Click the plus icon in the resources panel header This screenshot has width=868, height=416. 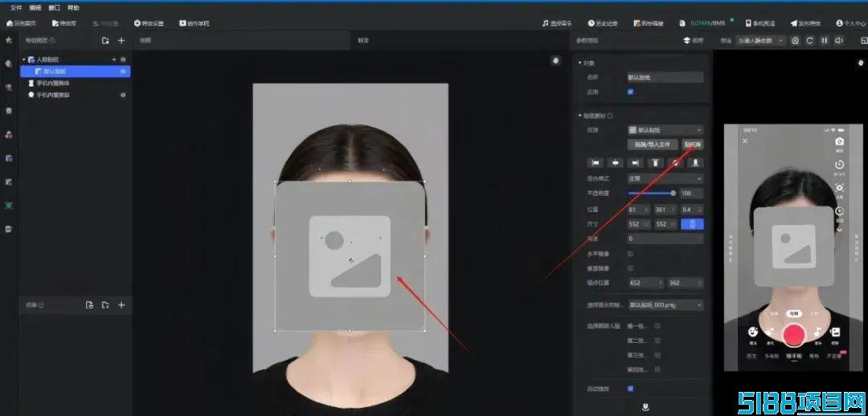(x=121, y=305)
